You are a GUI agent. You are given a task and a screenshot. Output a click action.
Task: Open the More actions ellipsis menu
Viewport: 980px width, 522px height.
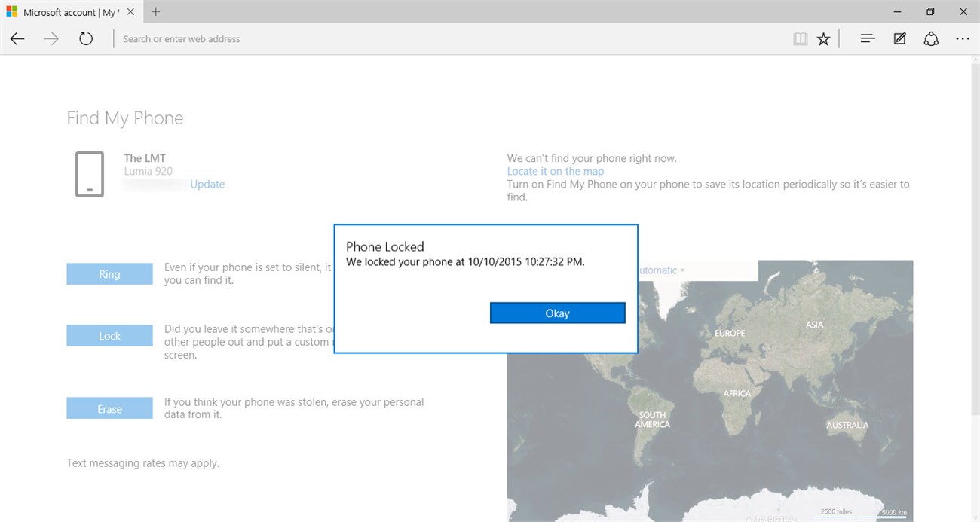click(963, 38)
